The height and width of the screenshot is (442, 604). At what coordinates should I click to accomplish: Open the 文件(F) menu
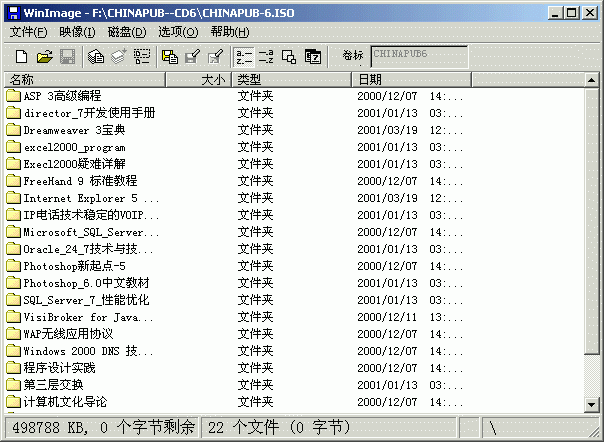pyautogui.click(x=28, y=32)
